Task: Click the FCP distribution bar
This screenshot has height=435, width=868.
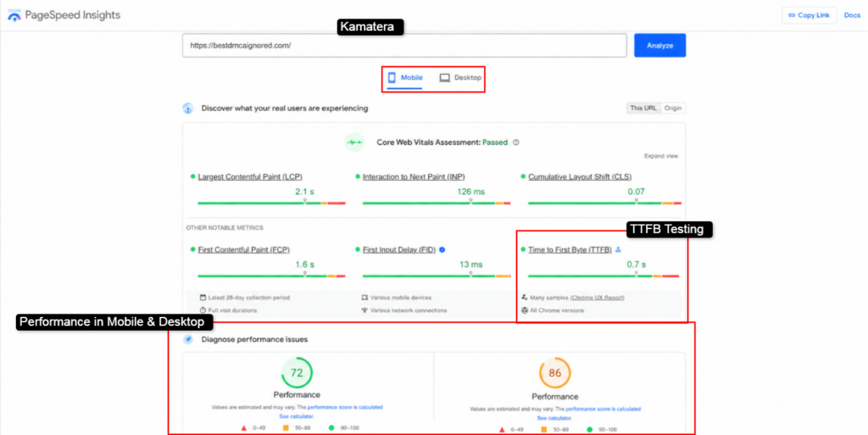Action: [271, 276]
